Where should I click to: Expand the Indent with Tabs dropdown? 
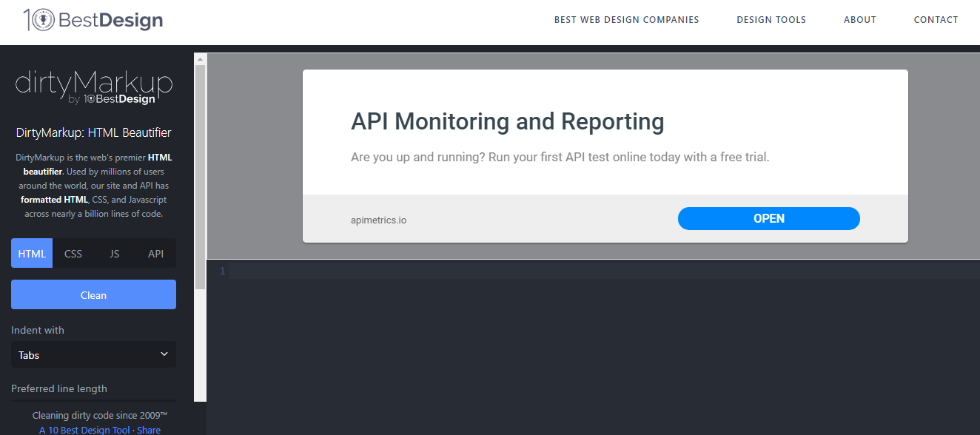[93, 354]
